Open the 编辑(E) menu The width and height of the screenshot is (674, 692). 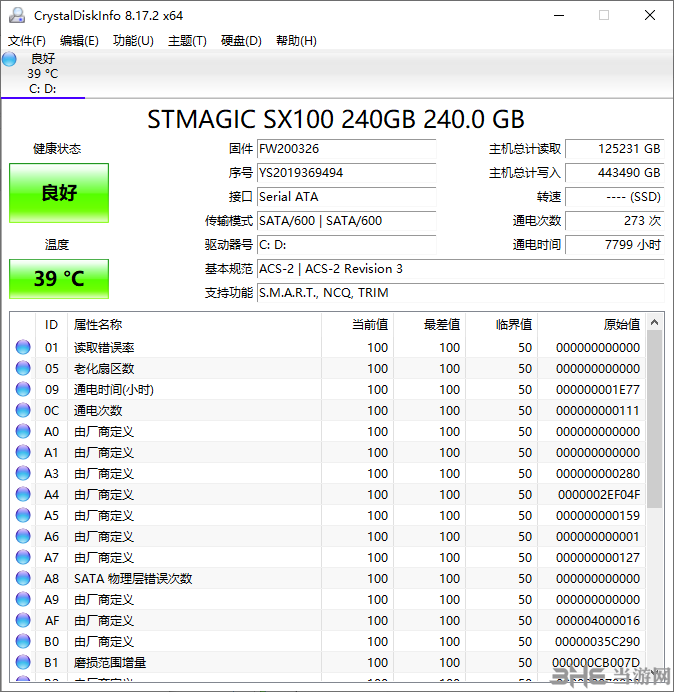click(79, 41)
